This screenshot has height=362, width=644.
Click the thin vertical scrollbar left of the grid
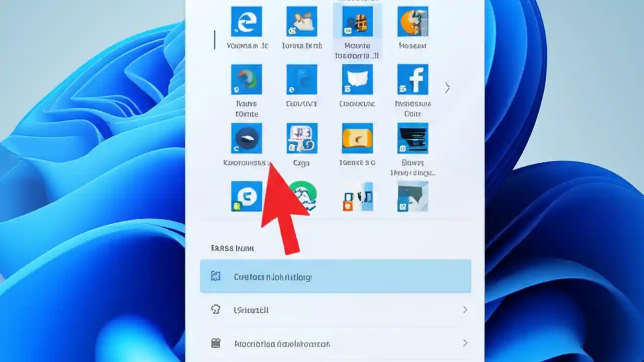[214, 39]
